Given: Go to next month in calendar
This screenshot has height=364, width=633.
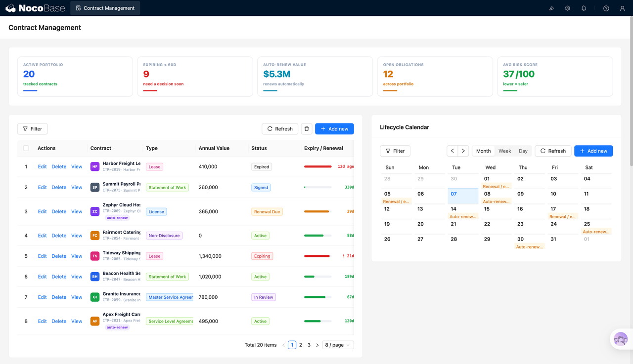Looking at the screenshot, I should click(x=463, y=151).
